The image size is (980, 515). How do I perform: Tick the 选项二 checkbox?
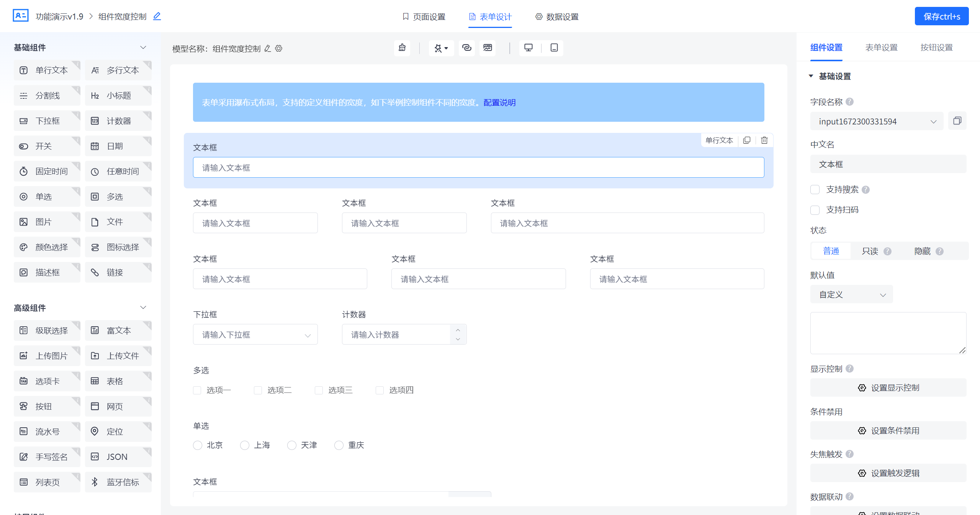pos(258,390)
